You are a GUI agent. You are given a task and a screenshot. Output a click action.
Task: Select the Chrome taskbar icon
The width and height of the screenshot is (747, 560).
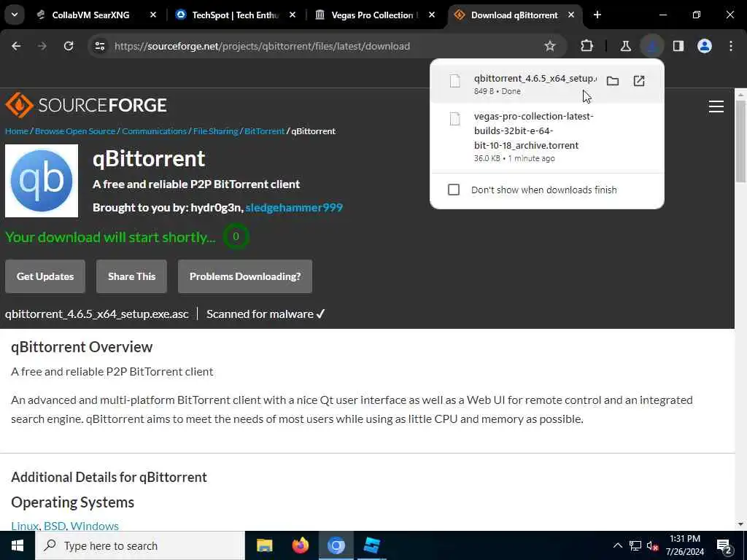pos(336,545)
